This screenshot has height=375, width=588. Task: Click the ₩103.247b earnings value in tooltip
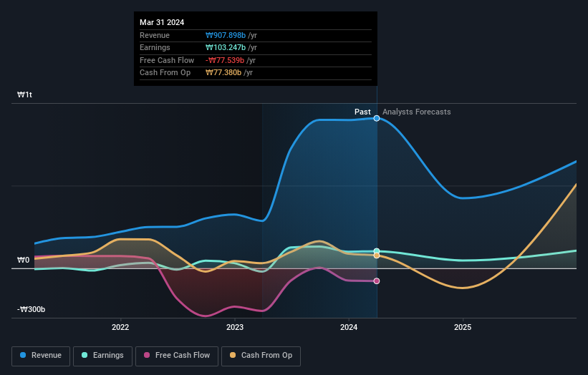tap(226, 47)
